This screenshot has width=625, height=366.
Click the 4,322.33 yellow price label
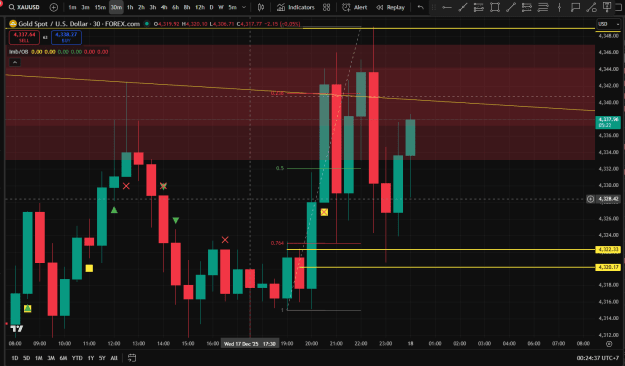pos(608,250)
